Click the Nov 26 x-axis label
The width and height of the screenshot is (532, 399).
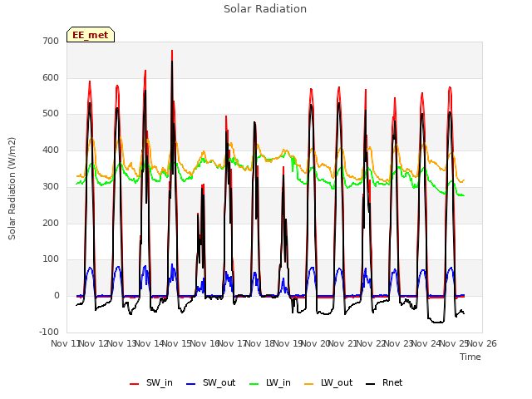[482, 343]
